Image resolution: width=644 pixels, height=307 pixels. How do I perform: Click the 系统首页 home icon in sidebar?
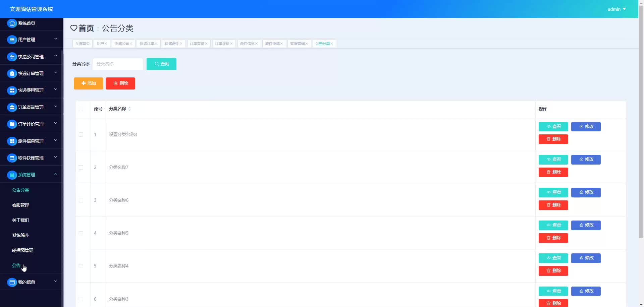(x=12, y=23)
